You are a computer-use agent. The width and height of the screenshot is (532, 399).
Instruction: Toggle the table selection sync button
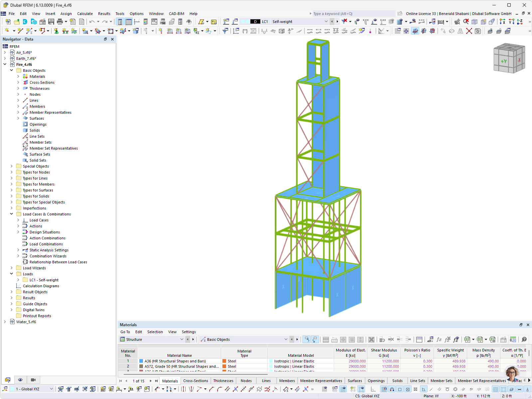coord(307,339)
